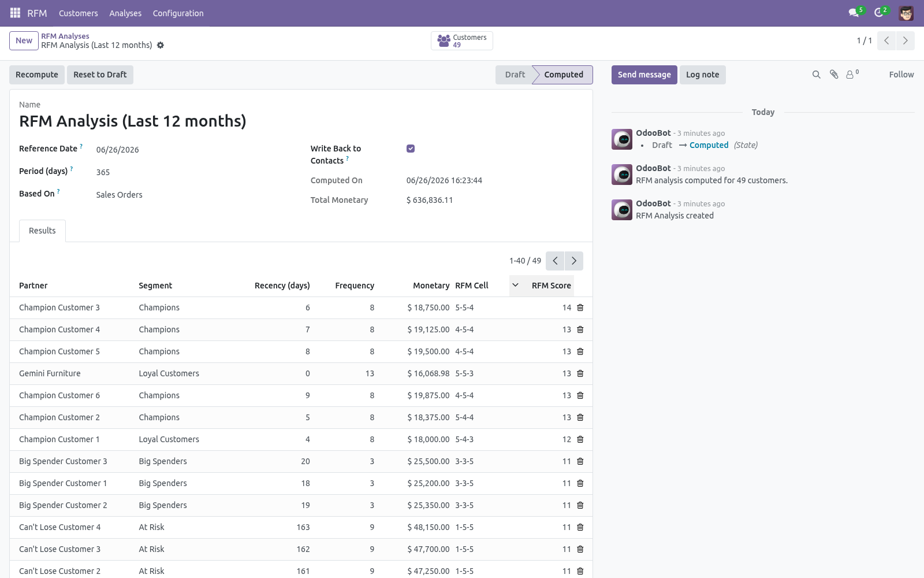Toggle Write Back to Contacts checkbox
This screenshot has height=578, width=924.
[411, 149]
